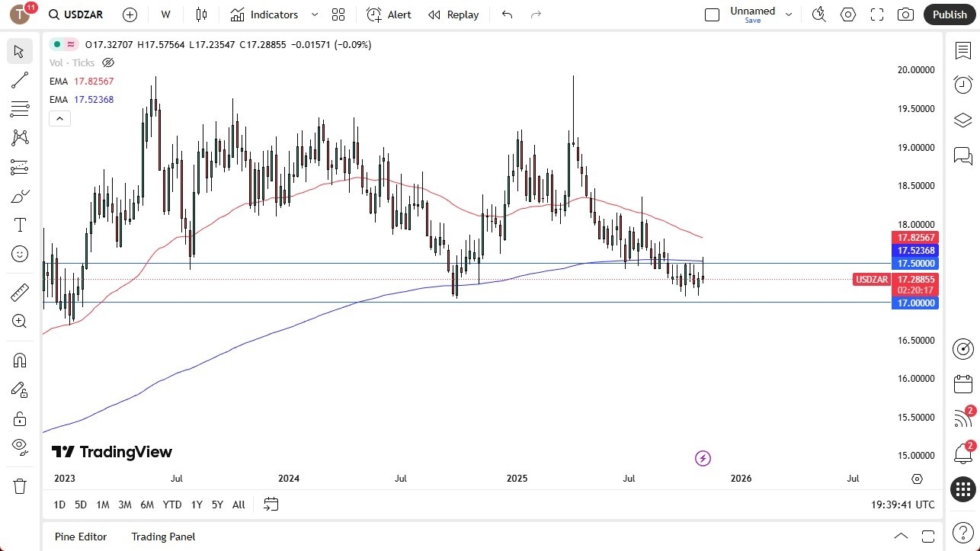Select the Measure ruler tool

point(20,292)
